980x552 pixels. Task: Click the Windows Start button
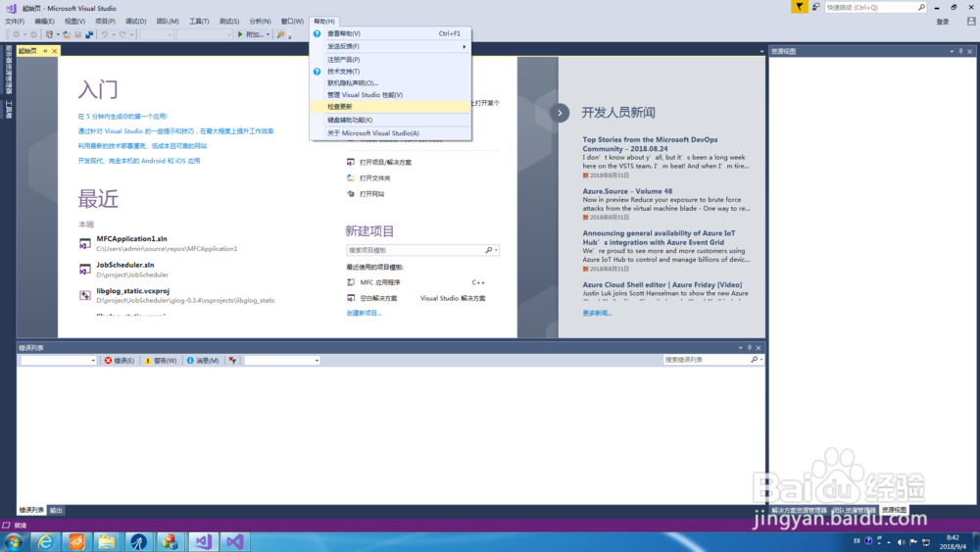pos(13,542)
